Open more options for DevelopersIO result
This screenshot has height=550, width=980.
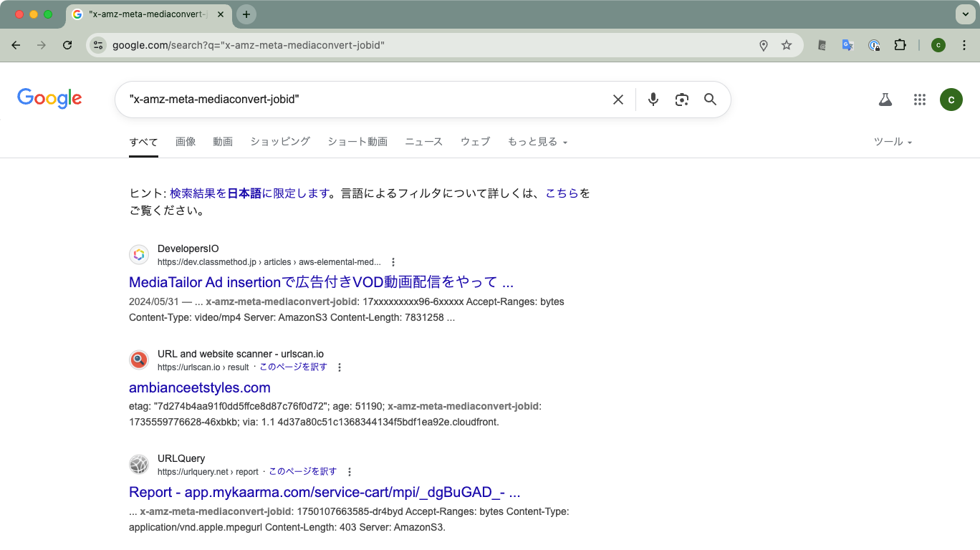[393, 262]
